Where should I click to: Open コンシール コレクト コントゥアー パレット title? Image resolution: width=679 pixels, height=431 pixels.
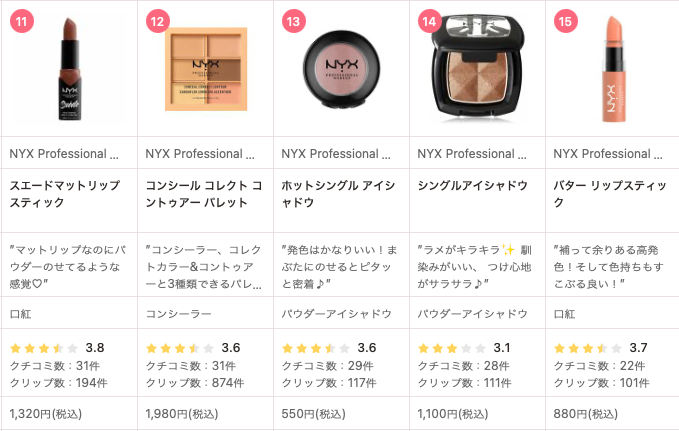tap(204, 194)
